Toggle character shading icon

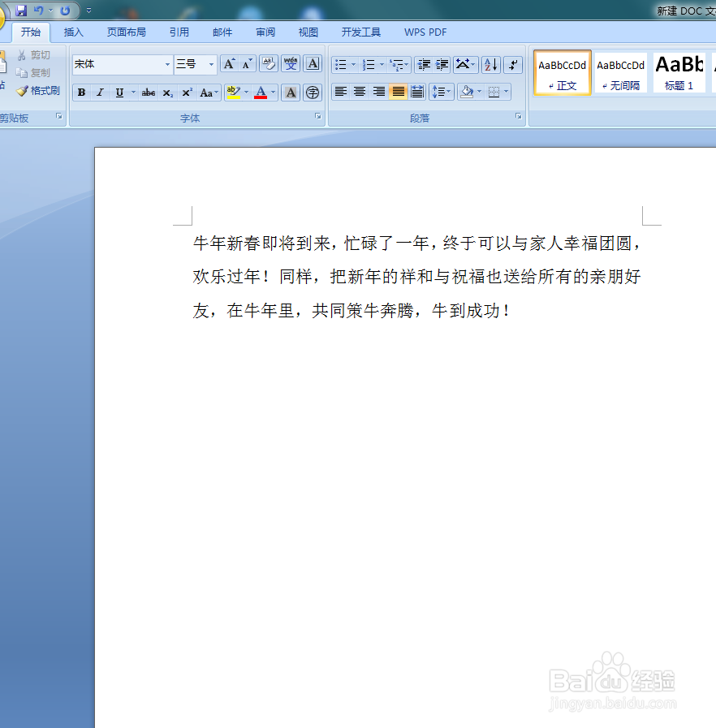point(291,93)
